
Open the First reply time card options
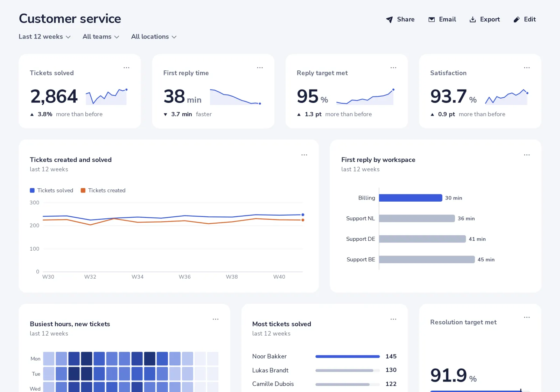pyautogui.click(x=260, y=68)
